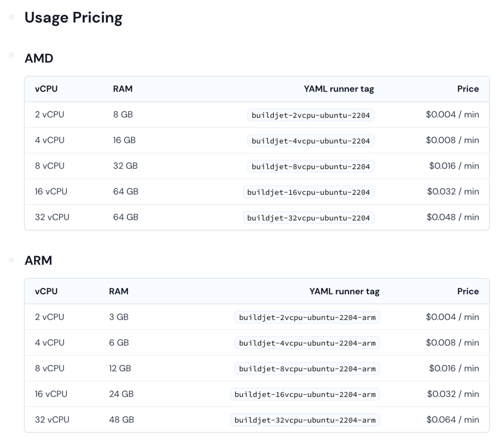Viewport: 504px width, 443px height.
Task: Click 8 vCPU in the AMD table
Action: (50, 166)
